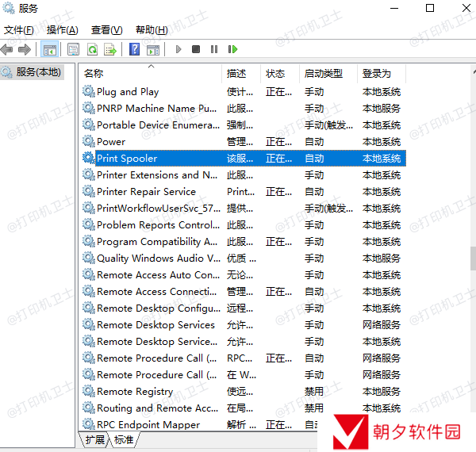Select Program Compatibility A... service
The height and width of the screenshot is (452, 476).
(157, 242)
